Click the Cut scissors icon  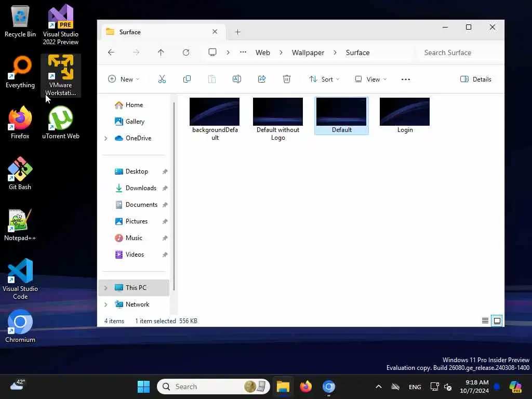tap(162, 79)
